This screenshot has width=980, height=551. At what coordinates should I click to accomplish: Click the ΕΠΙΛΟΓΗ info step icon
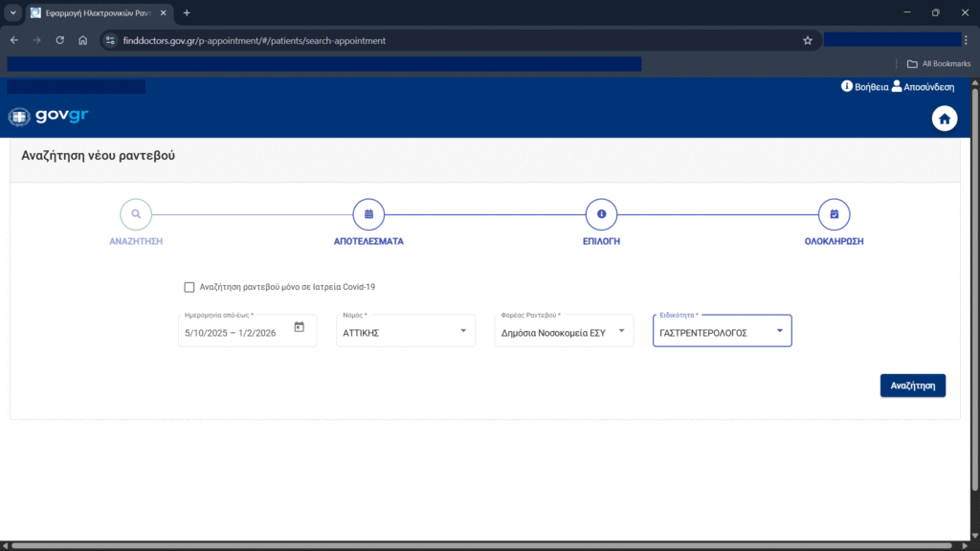tap(601, 214)
